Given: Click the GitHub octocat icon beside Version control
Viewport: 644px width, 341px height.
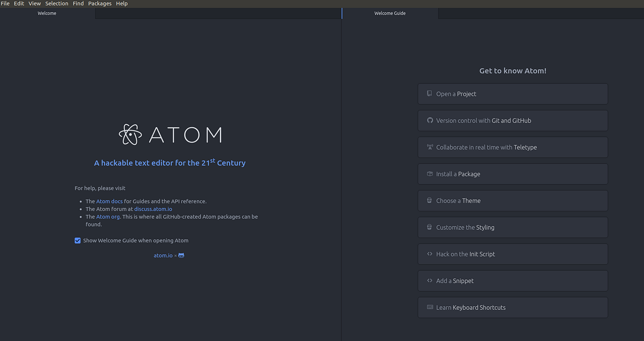Looking at the screenshot, I should tap(429, 120).
